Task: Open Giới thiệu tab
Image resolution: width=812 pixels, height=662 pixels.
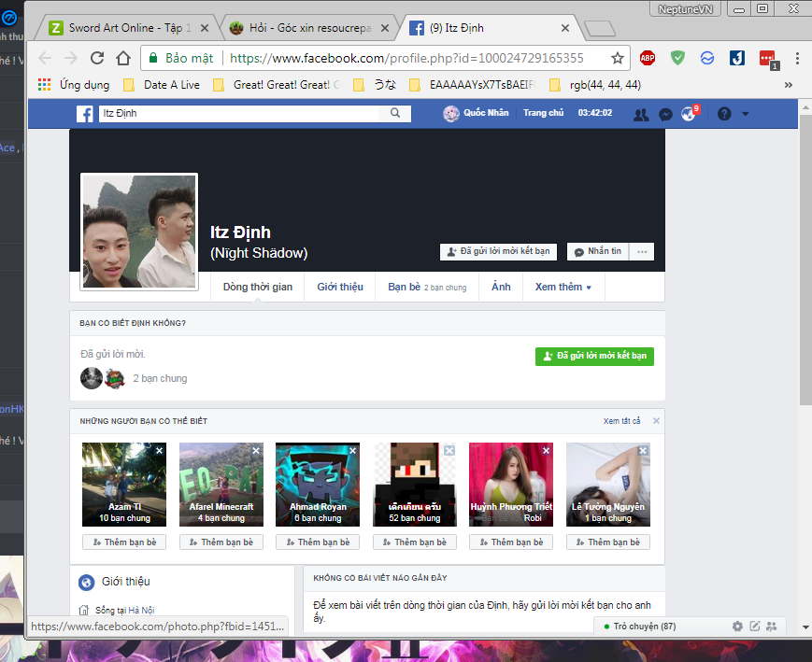Action: [340, 287]
